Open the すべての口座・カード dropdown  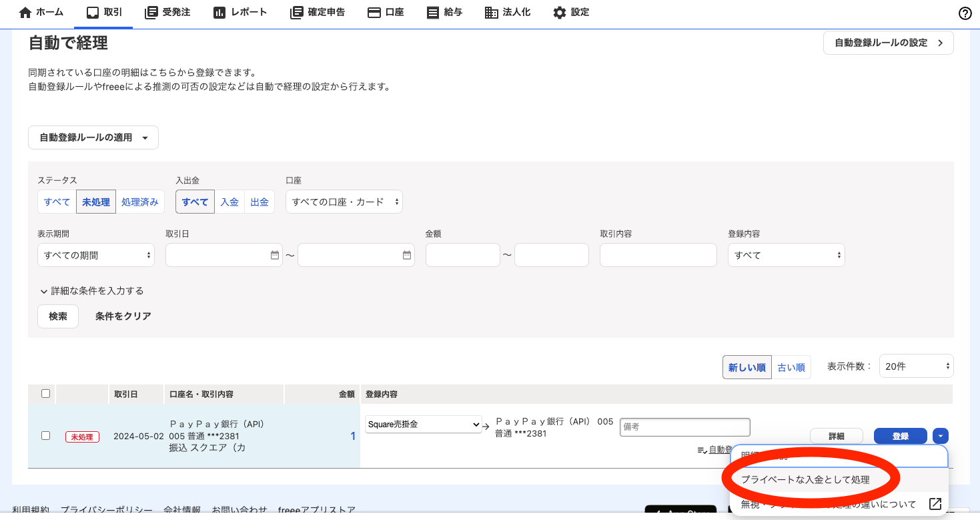(x=344, y=201)
